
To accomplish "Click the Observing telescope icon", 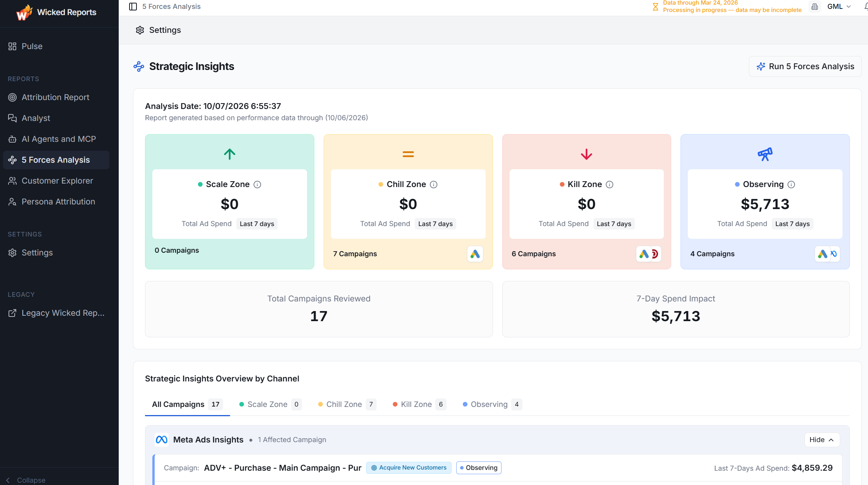I will [765, 154].
